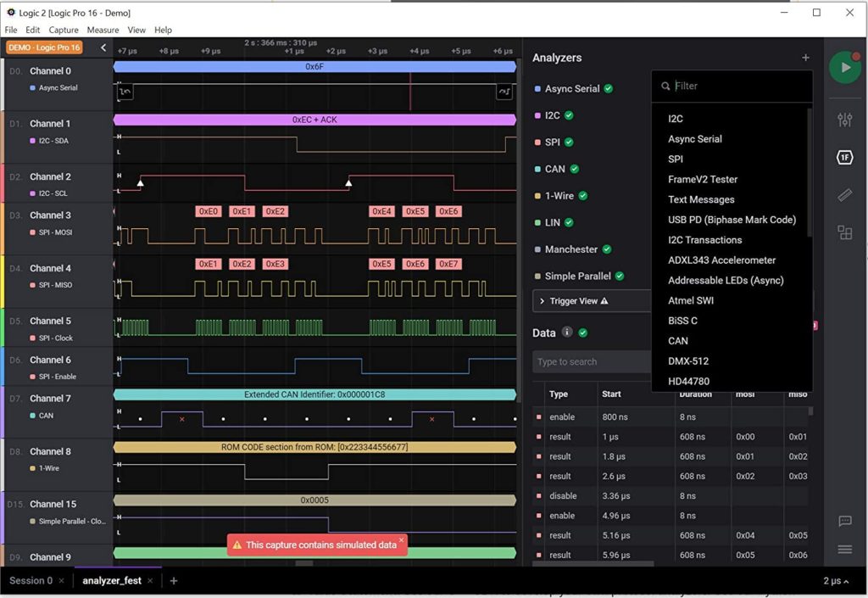Toggle the Manchester analyzer green check
The width and height of the screenshot is (868, 598).
click(x=607, y=249)
